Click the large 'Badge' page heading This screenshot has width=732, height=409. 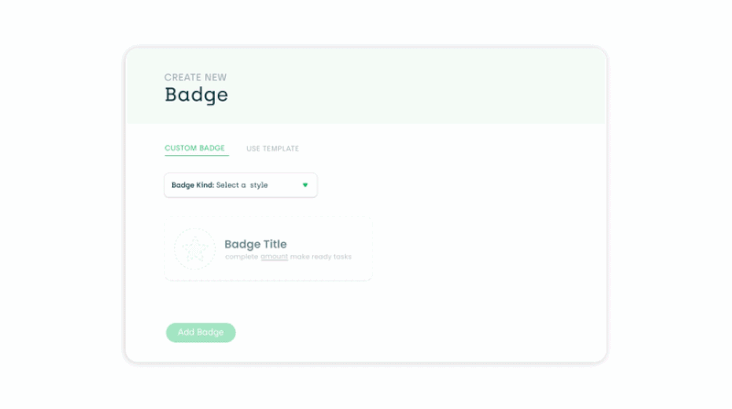(197, 95)
